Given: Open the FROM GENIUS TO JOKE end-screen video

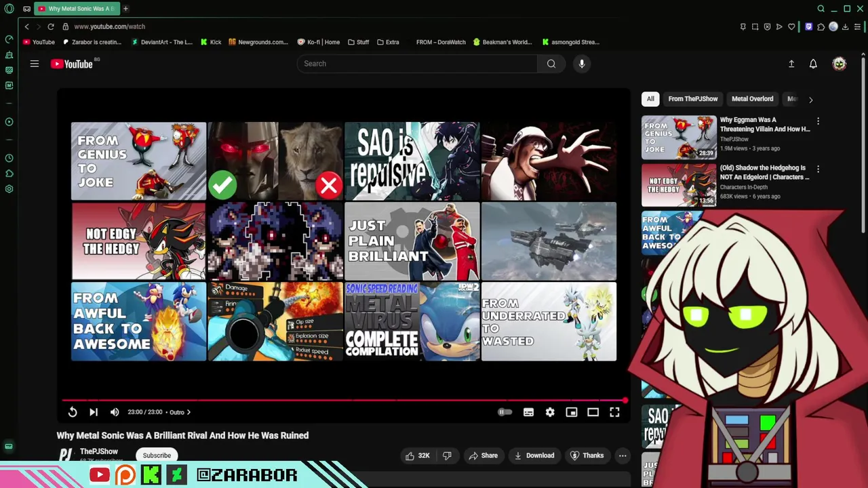Looking at the screenshot, I should tap(138, 161).
